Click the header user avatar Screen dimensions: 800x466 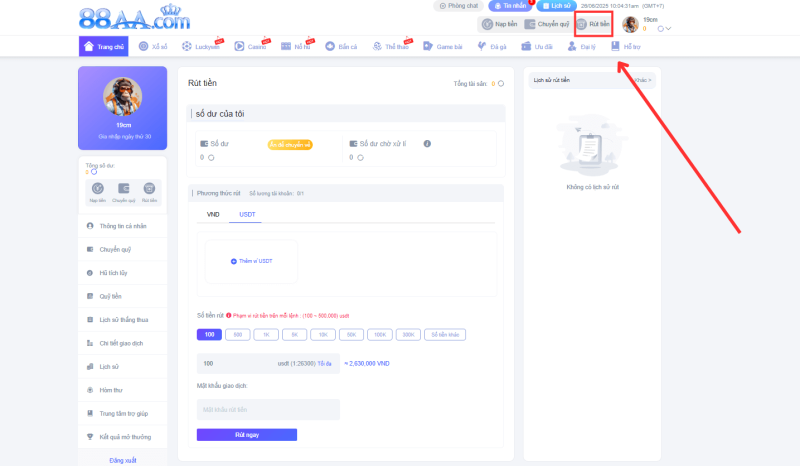pos(631,24)
